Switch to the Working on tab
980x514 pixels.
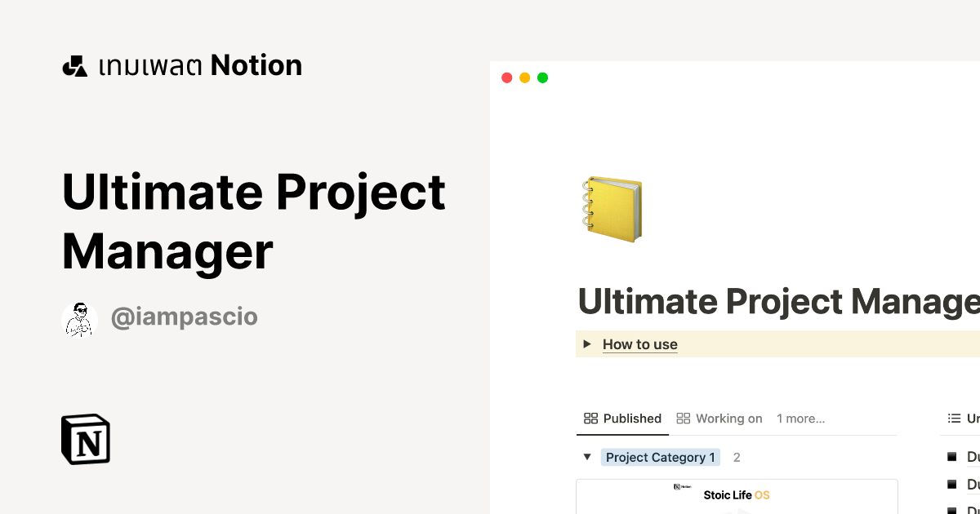[729, 418]
